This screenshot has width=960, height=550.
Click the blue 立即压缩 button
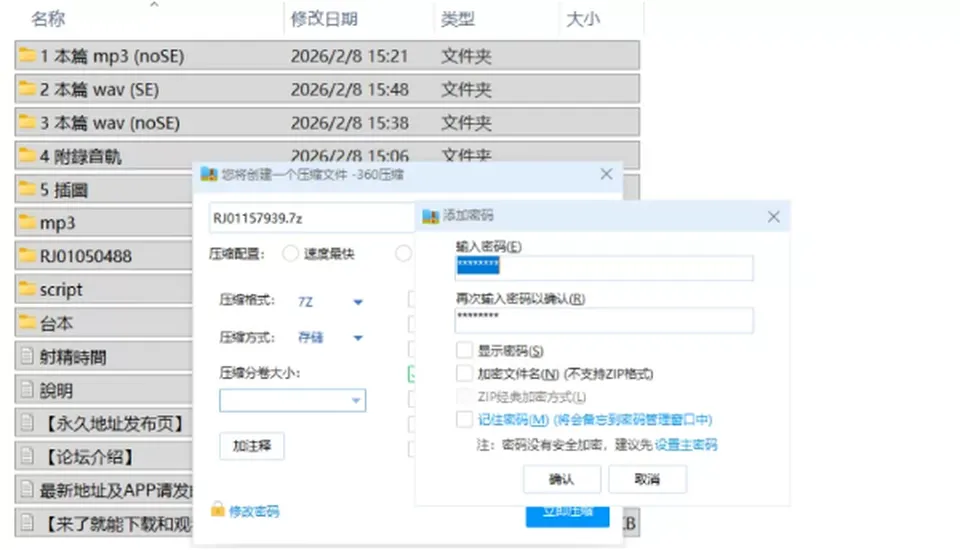[x=568, y=515]
